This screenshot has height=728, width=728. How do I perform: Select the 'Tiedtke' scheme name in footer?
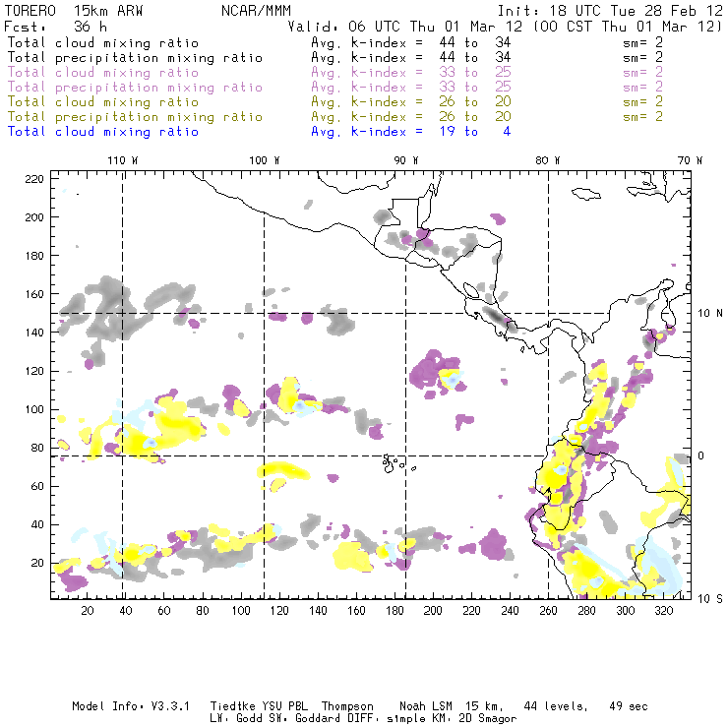[x=232, y=706]
